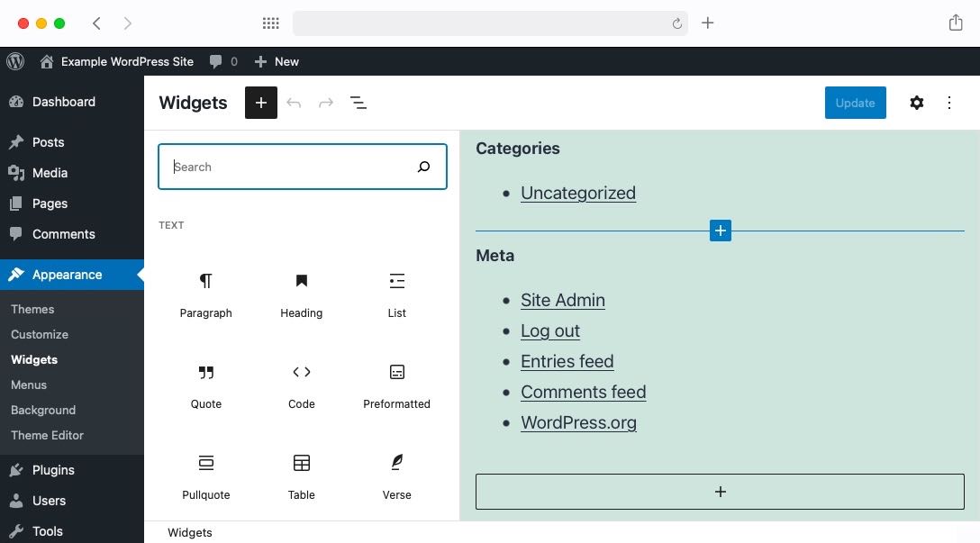Open the options menu via three dots
The width and height of the screenshot is (980, 543).
point(949,103)
